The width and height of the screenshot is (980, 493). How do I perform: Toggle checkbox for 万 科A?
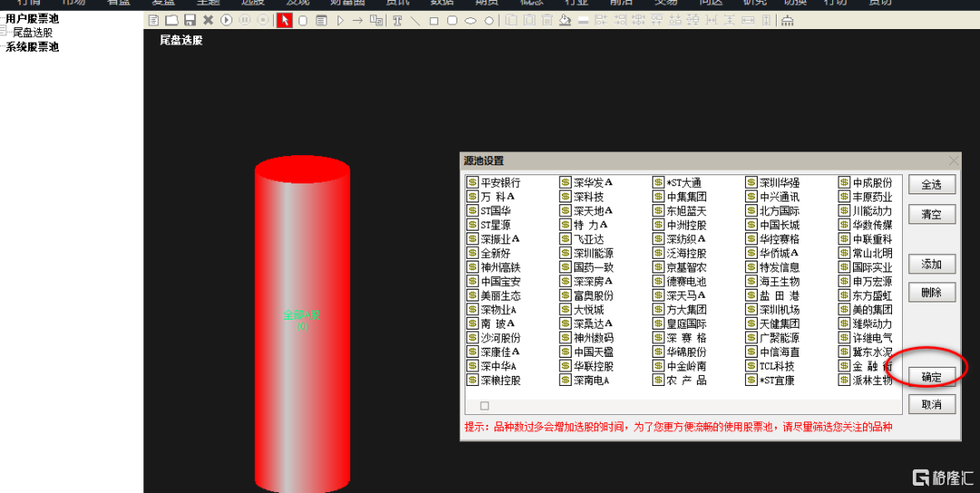coord(472,197)
